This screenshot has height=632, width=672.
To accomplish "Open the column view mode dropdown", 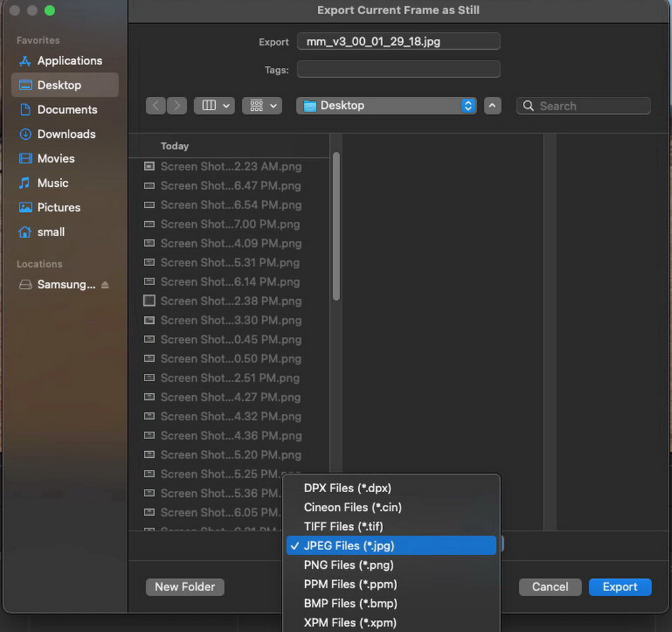I will [x=214, y=106].
